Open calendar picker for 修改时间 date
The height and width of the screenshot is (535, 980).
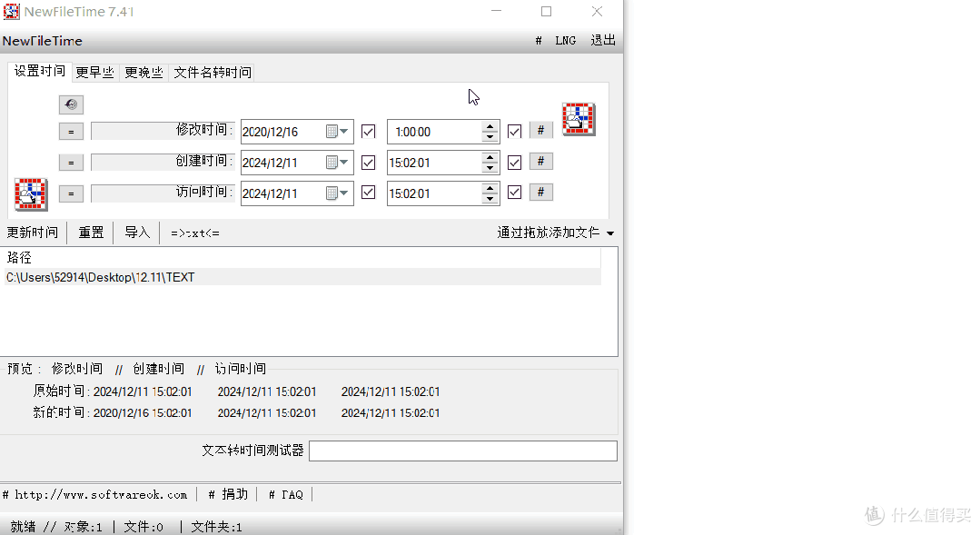click(x=338, y=131)
